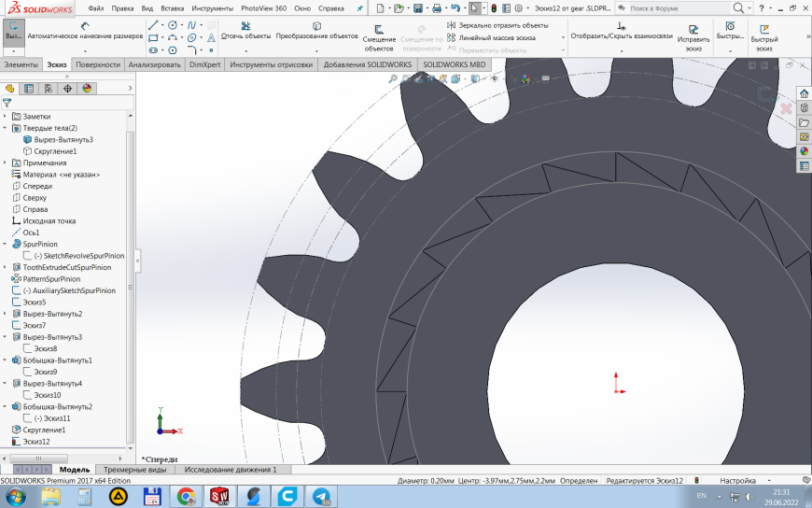Switch to the Поверхности tab
Viewport: 812px width, 508px height.
(x=98, y=64)
